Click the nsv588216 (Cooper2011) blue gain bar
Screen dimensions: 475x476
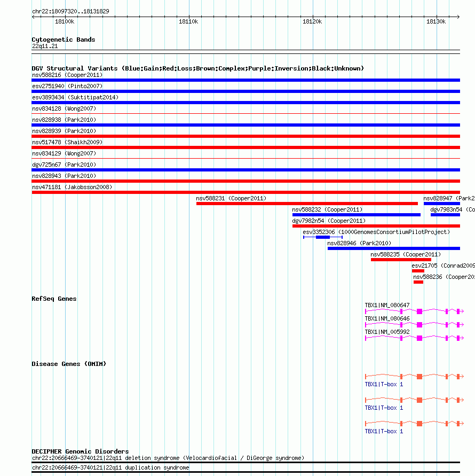click(x=246, y=80)
